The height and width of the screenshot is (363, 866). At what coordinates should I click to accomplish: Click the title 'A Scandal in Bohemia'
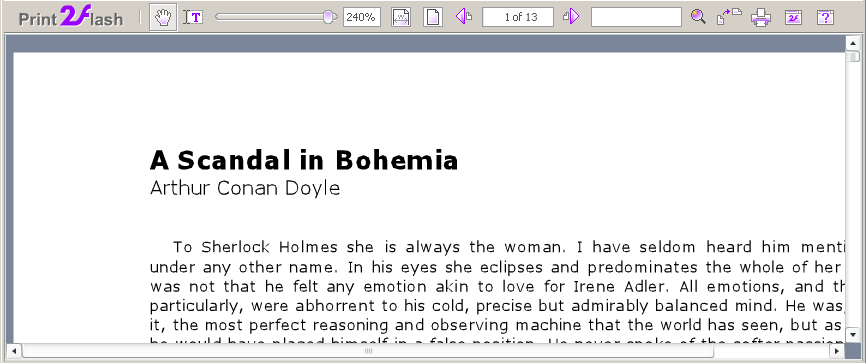304,160
